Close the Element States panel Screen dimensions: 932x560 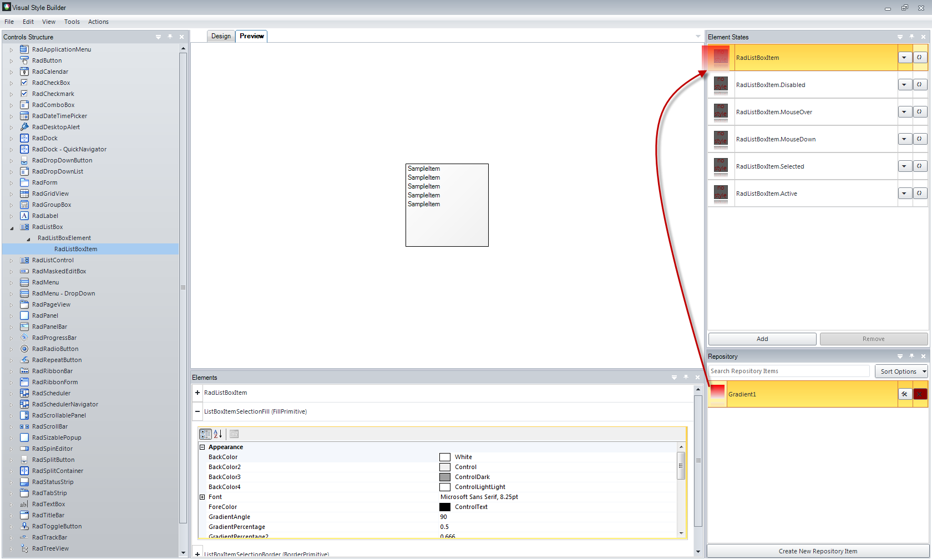tap(923, 37)
